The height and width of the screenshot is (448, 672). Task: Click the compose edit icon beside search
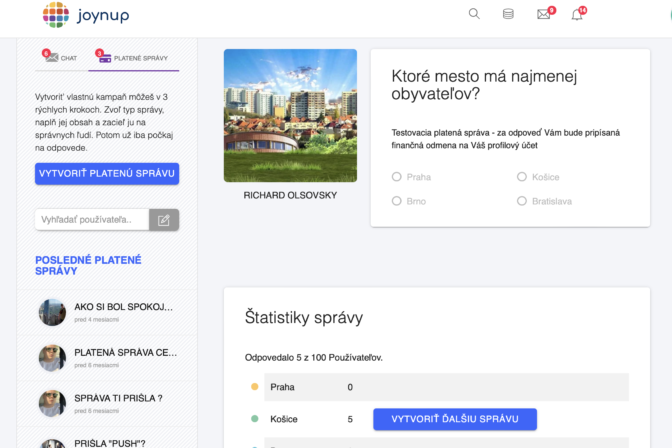(x=164, y=220)
